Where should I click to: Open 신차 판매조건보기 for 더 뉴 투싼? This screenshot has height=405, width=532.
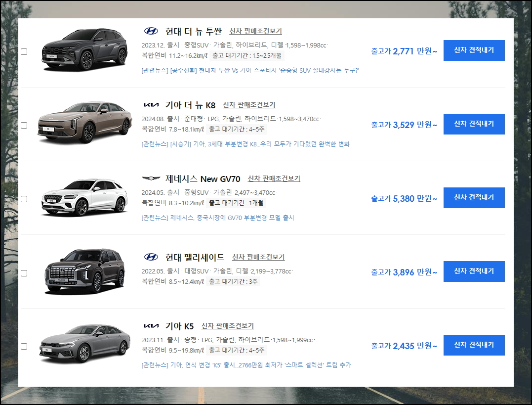(255, 31)
